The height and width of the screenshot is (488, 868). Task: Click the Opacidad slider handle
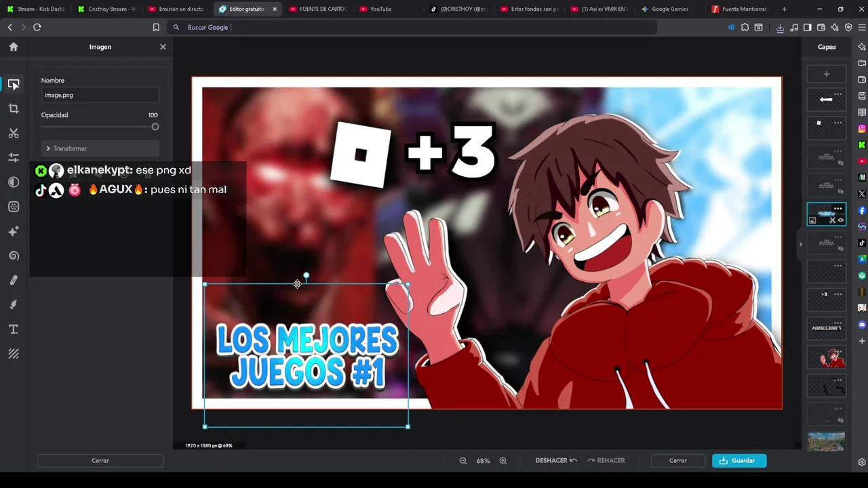(155, 127)
